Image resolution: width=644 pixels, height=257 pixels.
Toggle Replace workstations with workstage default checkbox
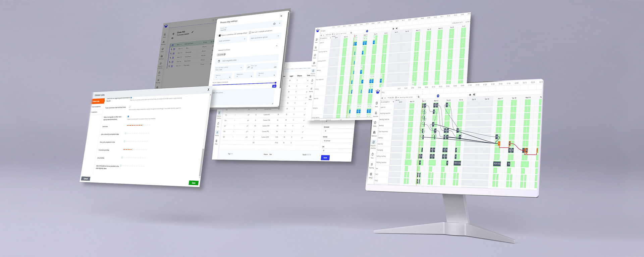click(220, 36)
